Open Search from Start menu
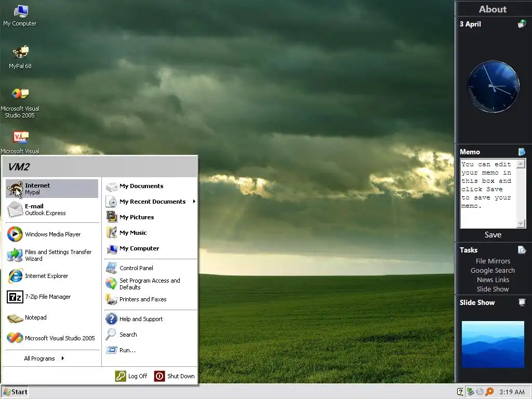This screenshot has height=399, width=532. click(150, 335)
